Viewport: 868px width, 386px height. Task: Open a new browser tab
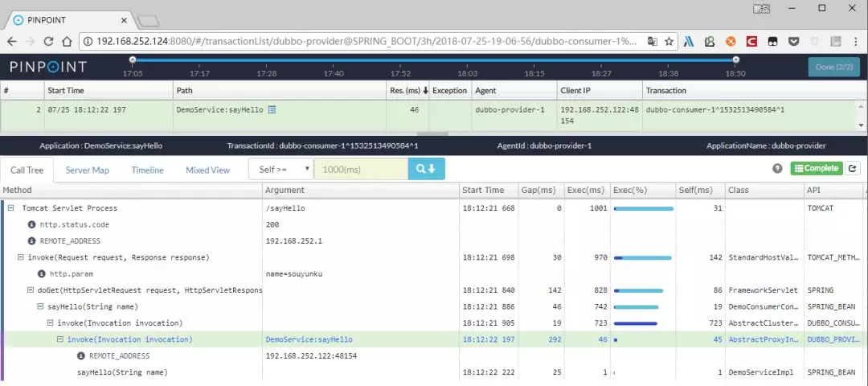click(149, 21)
